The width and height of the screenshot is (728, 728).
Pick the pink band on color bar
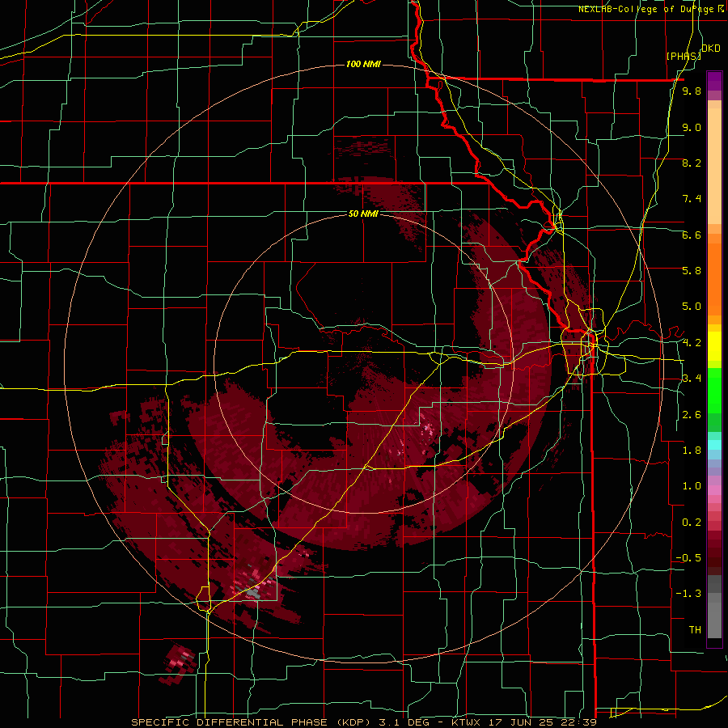pyautogui.click(x=714, y=490)
